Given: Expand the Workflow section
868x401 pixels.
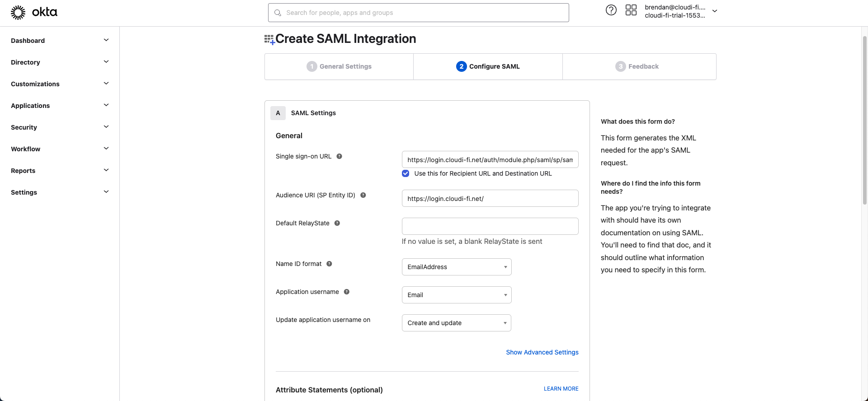Looking at the screenshot, I should [x=60, y=149].
